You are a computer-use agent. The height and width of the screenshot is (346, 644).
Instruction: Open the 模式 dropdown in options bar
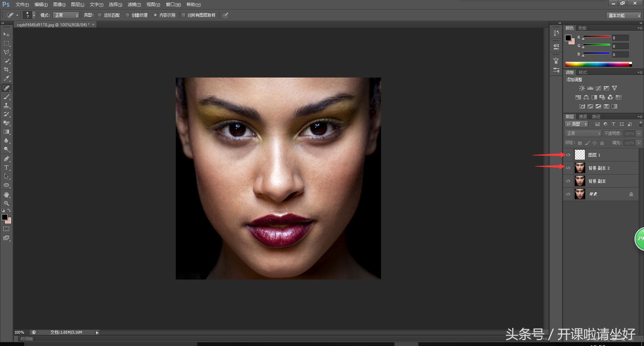[x=66, y=15]
